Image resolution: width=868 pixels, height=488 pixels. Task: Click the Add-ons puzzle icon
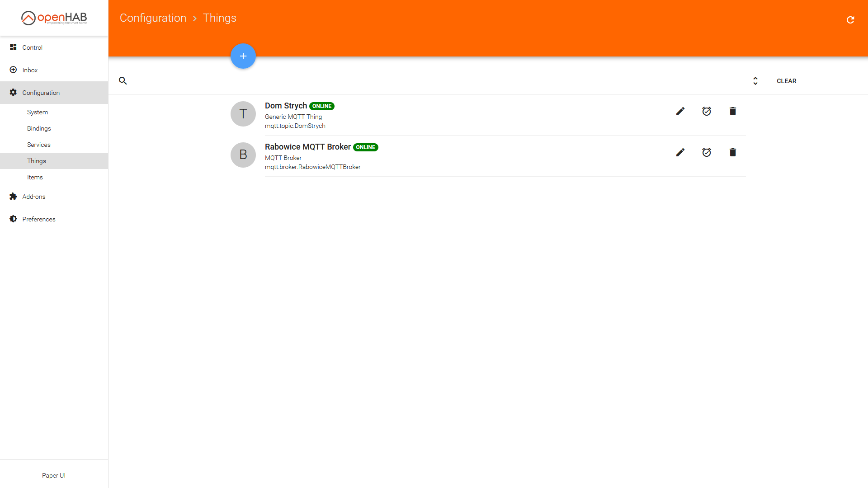13,196
